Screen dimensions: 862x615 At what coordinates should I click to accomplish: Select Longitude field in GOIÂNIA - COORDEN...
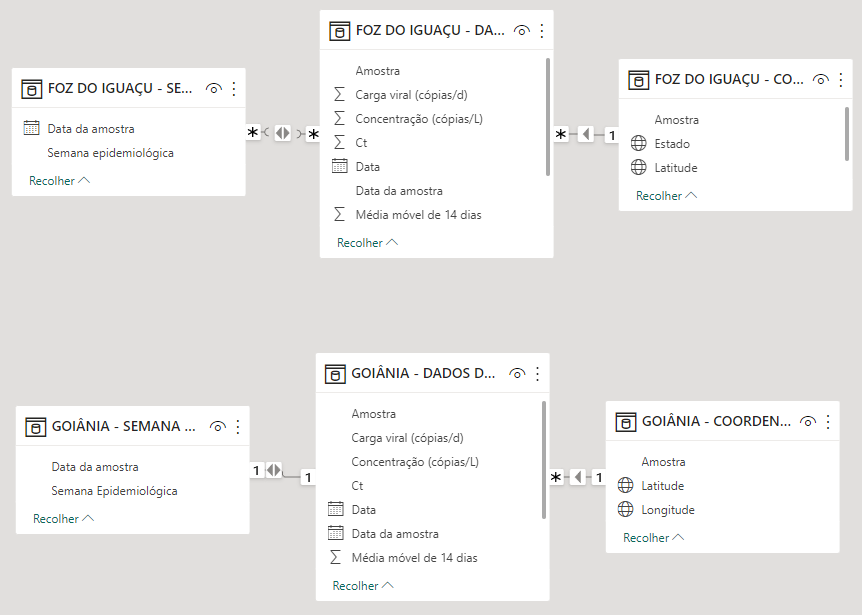click(668, 510)
